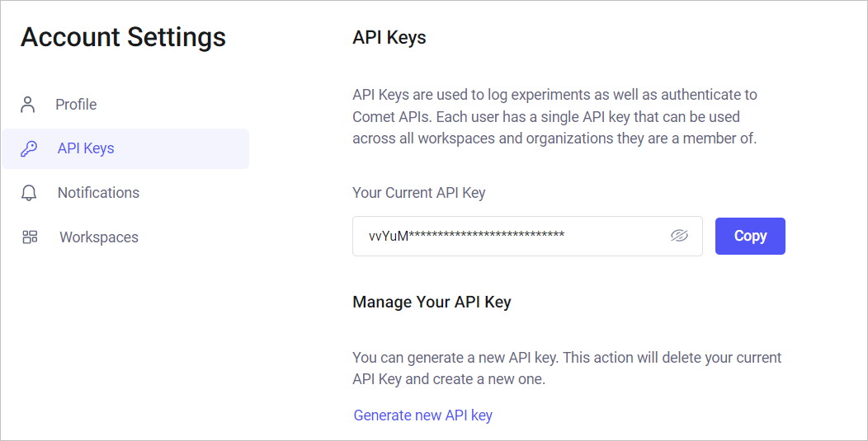Click the Notifications bell icon
The height and width of the screenshot is (441, 868).
[x=29, y=193]
